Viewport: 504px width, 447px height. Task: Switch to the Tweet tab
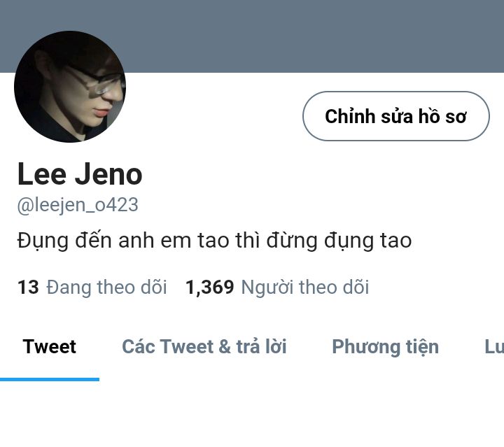click(x=50, y=346)
